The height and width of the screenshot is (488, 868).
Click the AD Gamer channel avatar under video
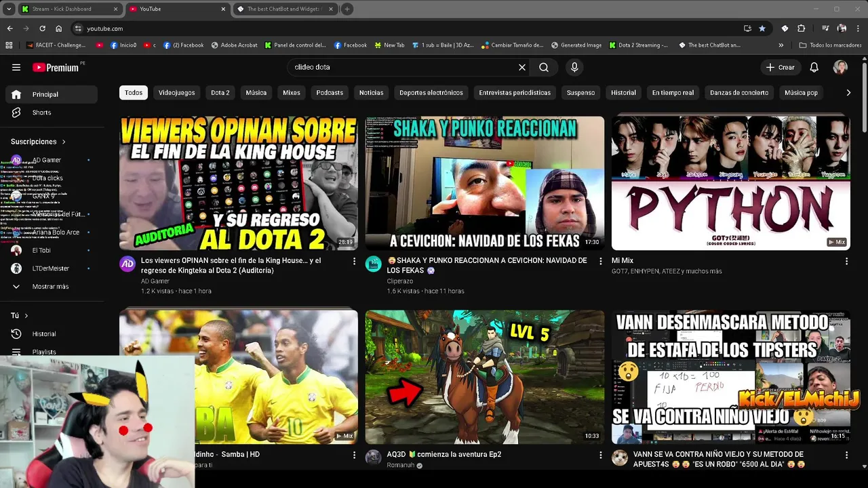[x=127, y=264]
